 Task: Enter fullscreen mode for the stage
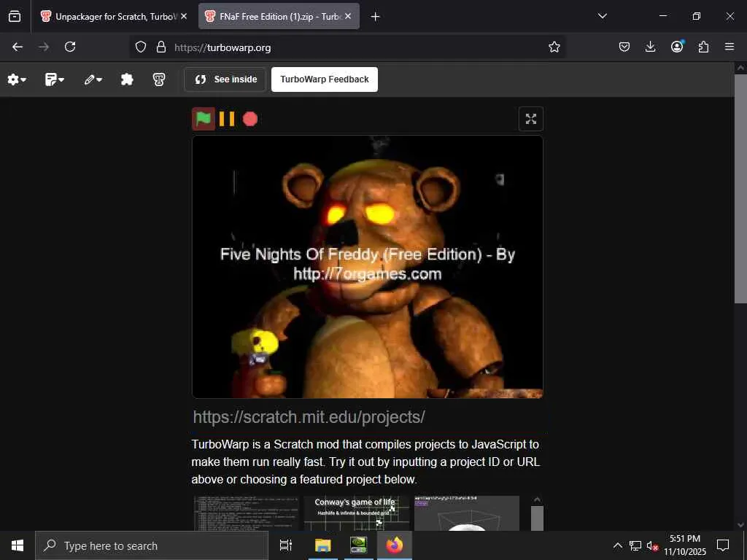click(x=531, y=119)
